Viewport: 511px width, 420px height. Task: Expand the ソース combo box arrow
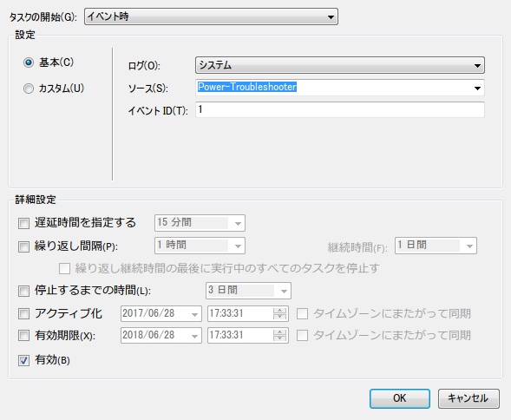click(477, 88)
